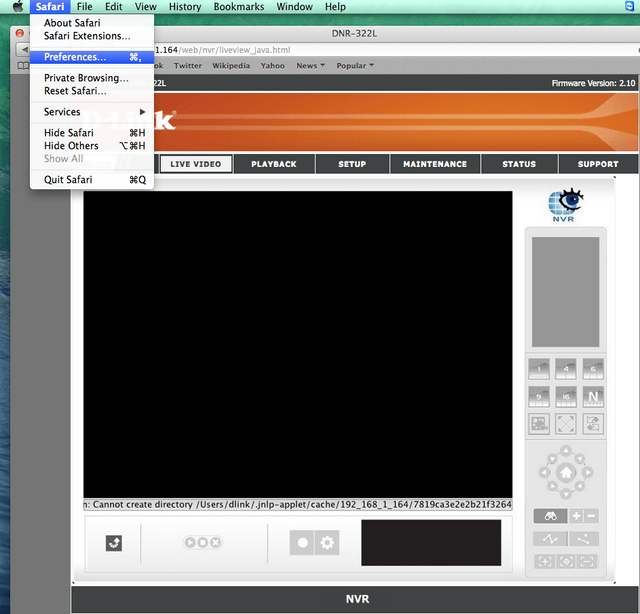This screenshot has height=614, width=640.
Task: Tilt the camera down with PTZ arrow
Action: tap(566, 494)
